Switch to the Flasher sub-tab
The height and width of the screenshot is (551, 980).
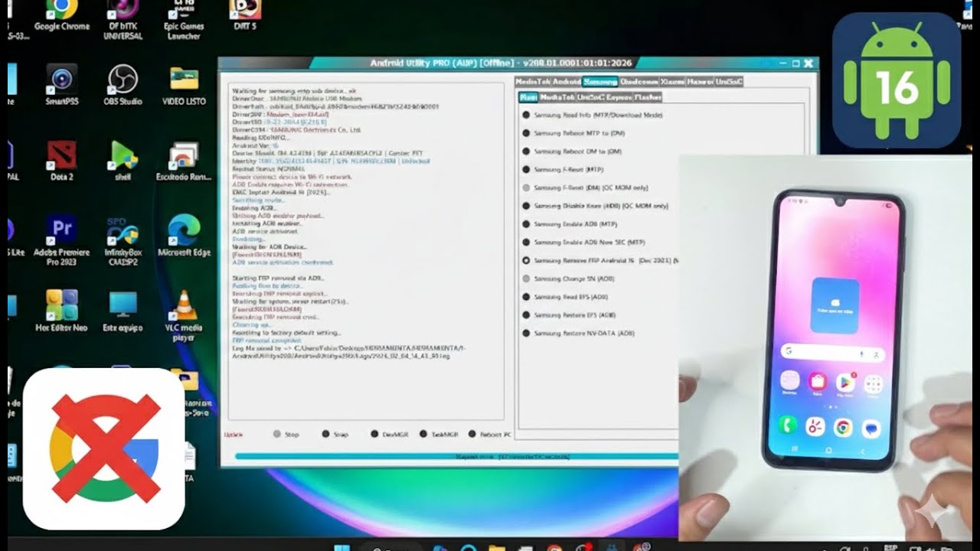pos(648,97)
